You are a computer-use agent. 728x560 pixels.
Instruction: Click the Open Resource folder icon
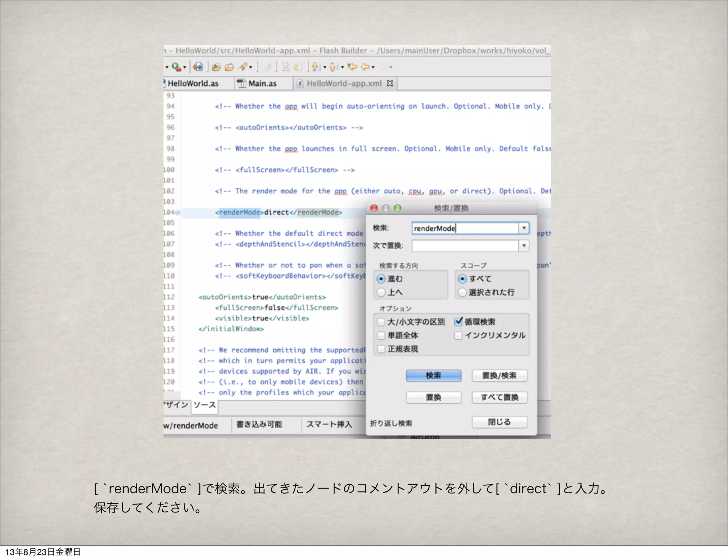(x=229, y=67)
